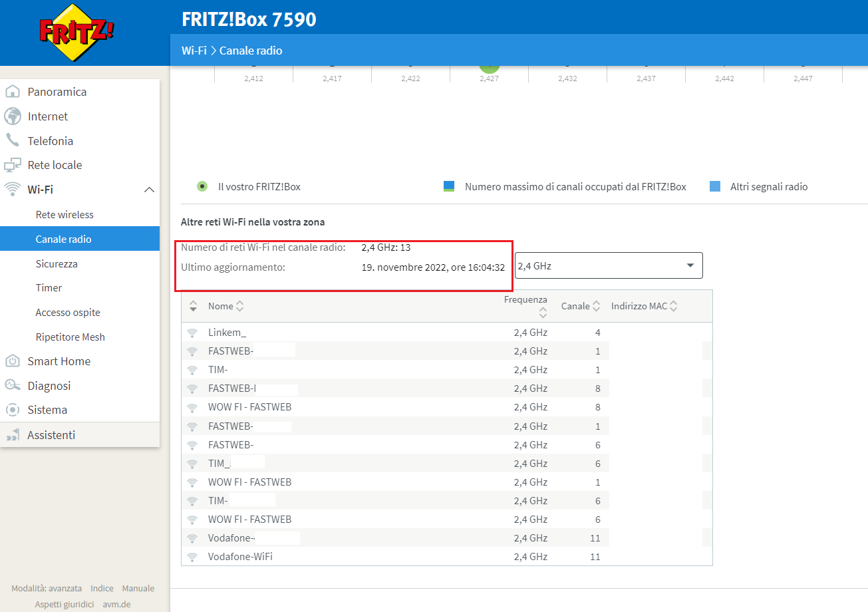868x612 pixels.
Task: Click the Wi-Fi icon next to Linkem_
Action: click(x=192, y=333)
